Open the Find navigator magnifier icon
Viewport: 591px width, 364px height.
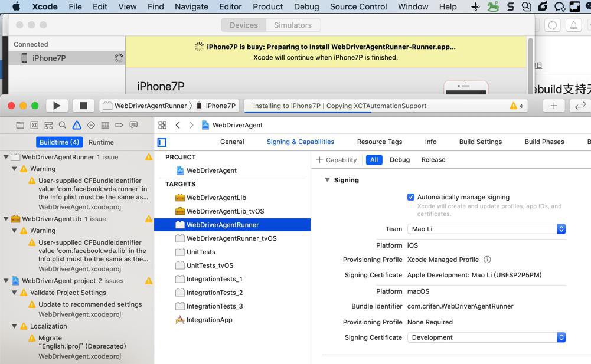63,125
